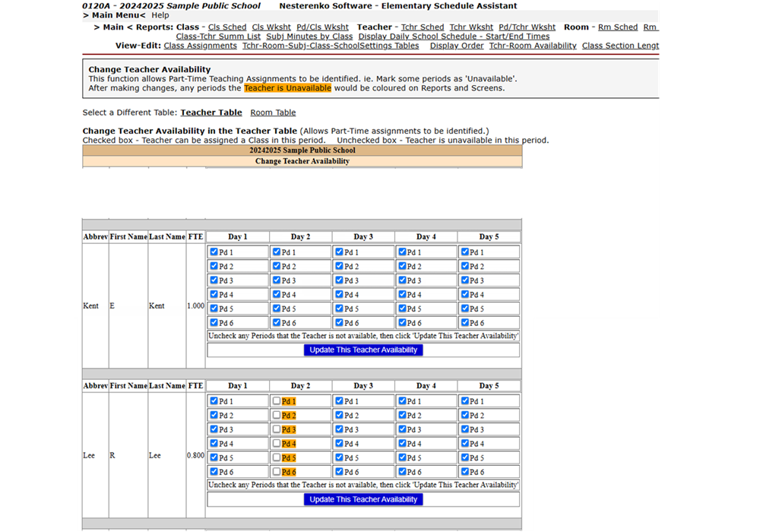Uncheck Kent's Day 1 Pd 1 checkbox
760x532 pixels.
[x=214, y=252]
